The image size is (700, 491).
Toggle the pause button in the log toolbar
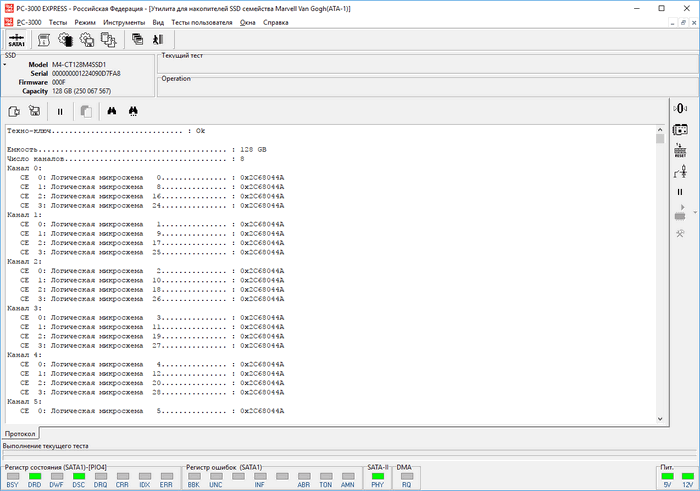point(60,111)
